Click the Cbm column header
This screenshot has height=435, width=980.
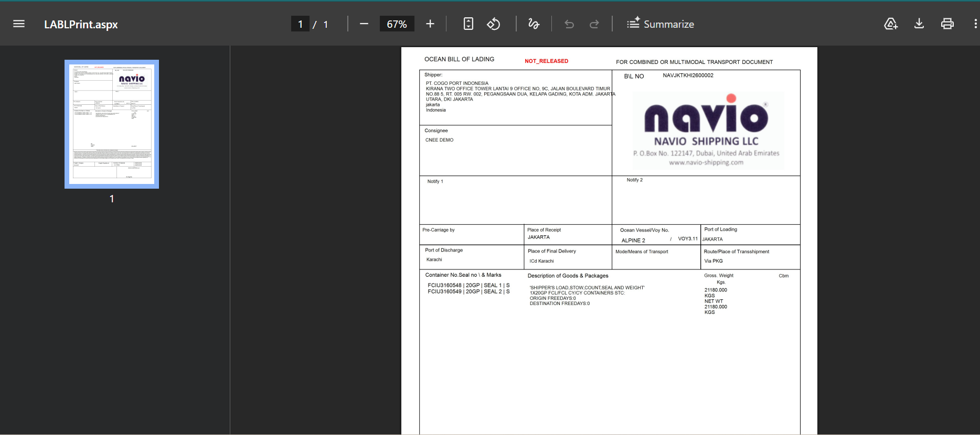pos(784,276)
